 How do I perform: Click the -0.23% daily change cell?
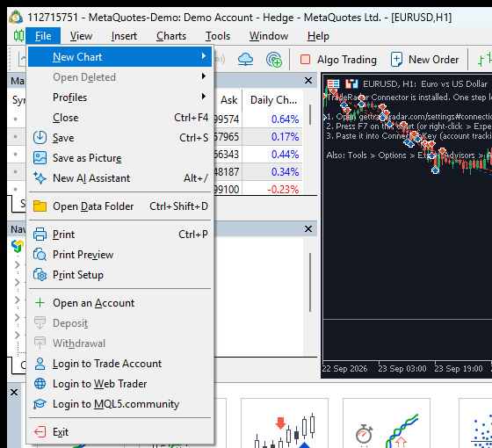tap(272, 189)
